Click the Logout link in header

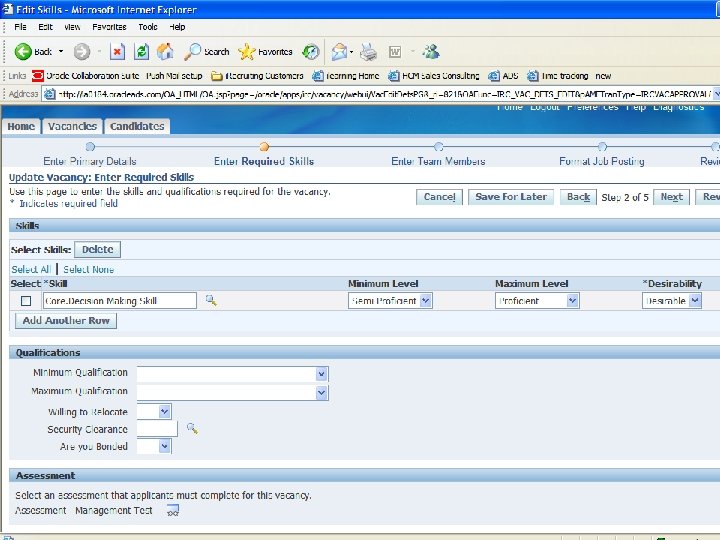tap(545, 107)
